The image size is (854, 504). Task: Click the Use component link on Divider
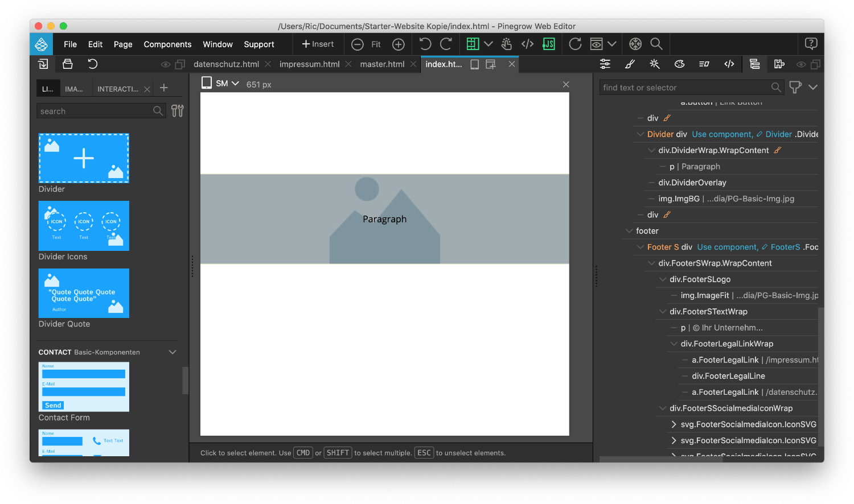[722, 134]
